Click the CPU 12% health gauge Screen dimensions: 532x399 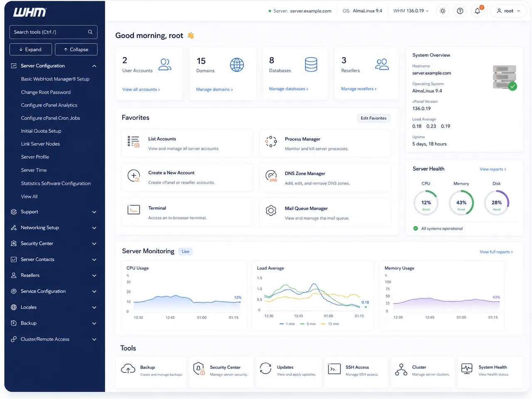(x=426, y=203)
